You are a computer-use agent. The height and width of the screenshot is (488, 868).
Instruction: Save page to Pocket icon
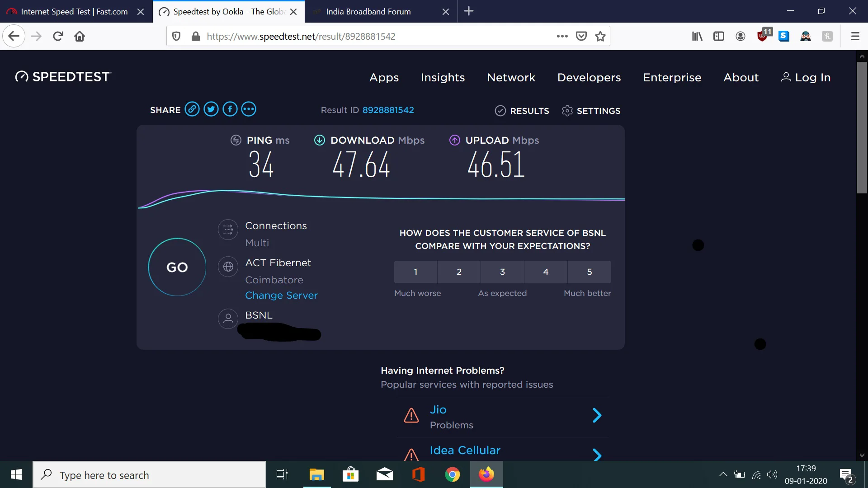click(581, 36)
